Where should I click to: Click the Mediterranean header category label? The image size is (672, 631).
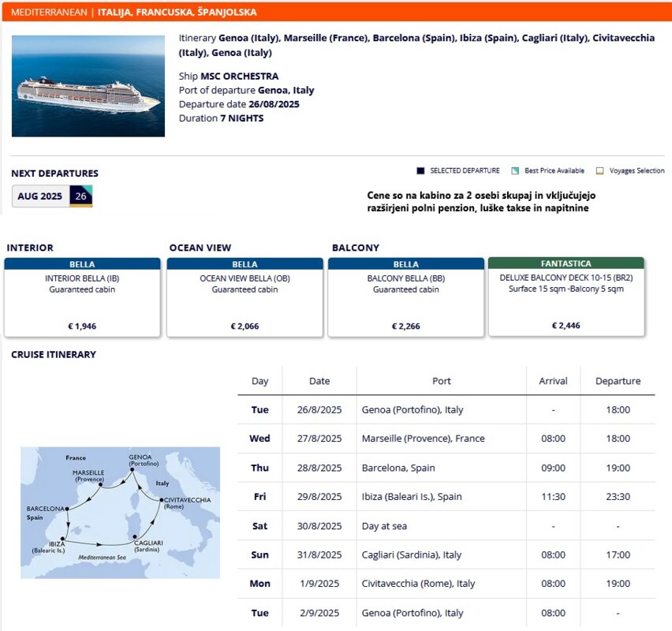tap(49, 12)
